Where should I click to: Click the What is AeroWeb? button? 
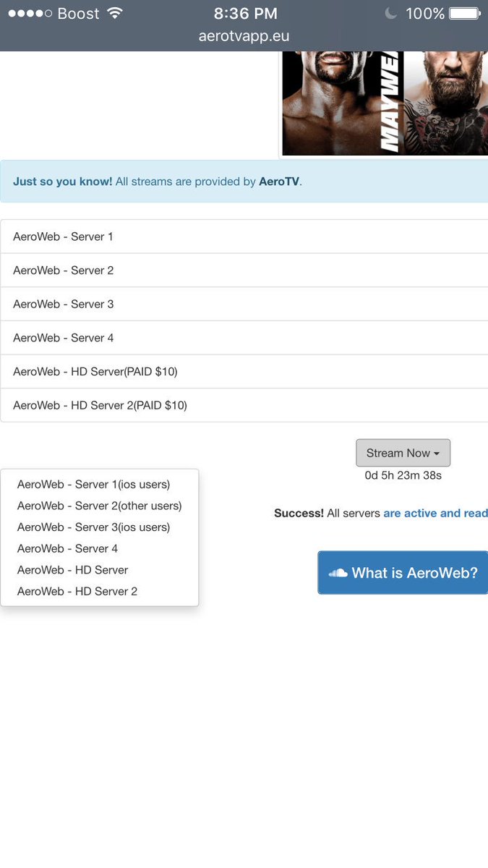[403, 573]
